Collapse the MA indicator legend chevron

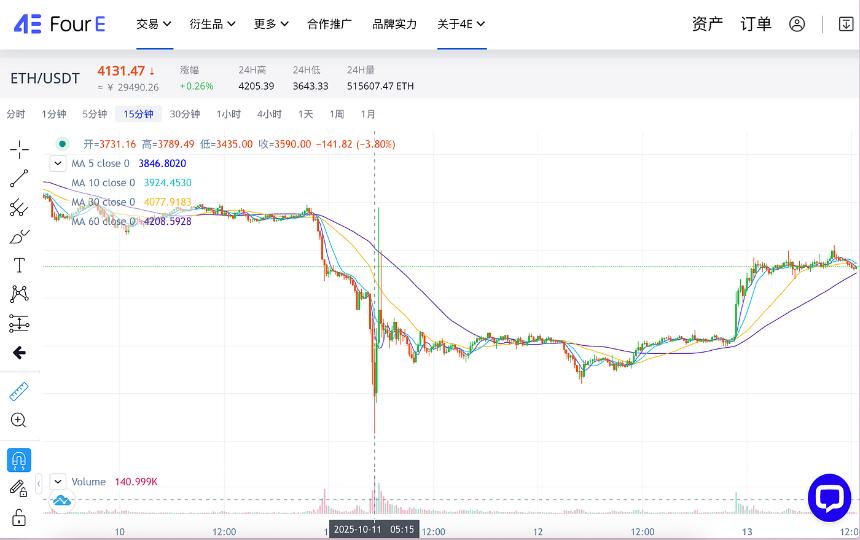58,164
